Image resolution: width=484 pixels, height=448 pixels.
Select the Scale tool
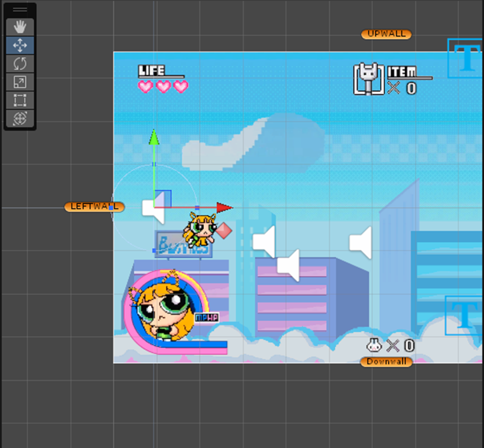tap(20, 82)
